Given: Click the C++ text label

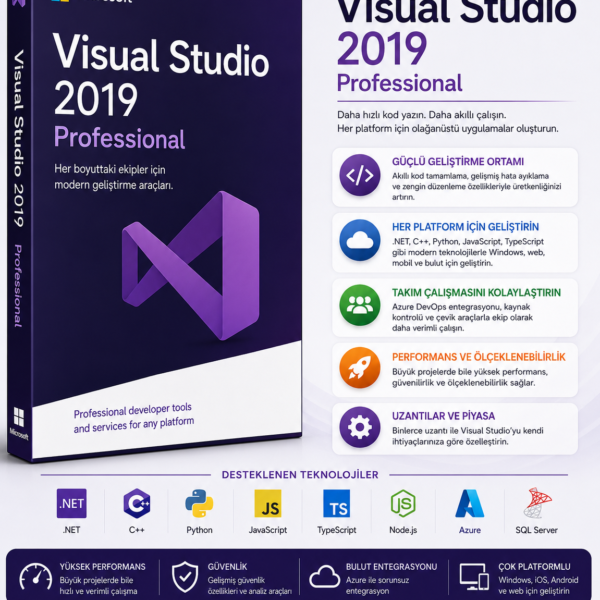Looking at the screenshot, I should [137, 530].
